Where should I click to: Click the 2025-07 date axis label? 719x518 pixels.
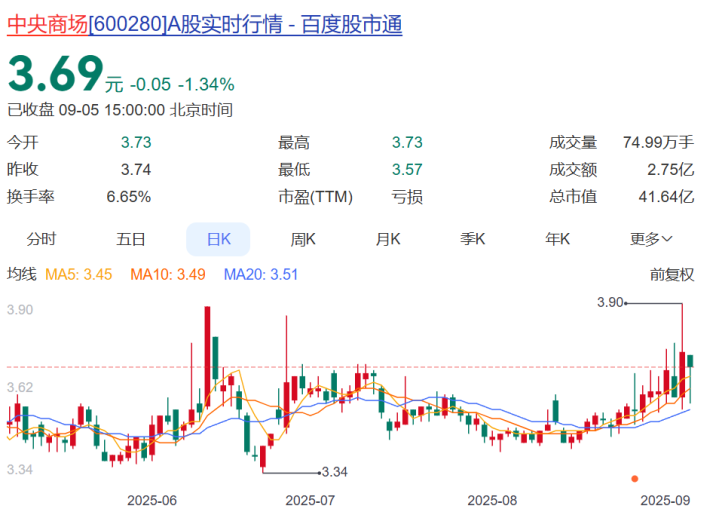[x=310, y=500]
